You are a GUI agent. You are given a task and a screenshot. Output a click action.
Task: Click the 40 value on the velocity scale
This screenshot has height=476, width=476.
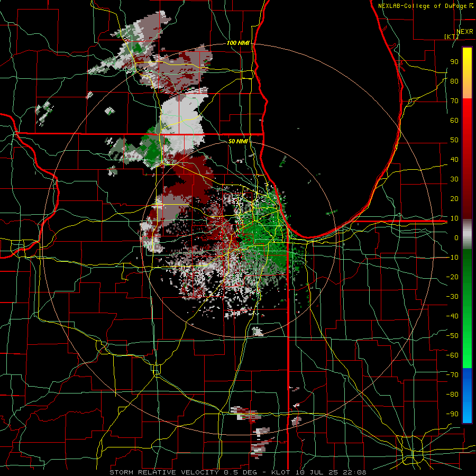pos(454,159)
